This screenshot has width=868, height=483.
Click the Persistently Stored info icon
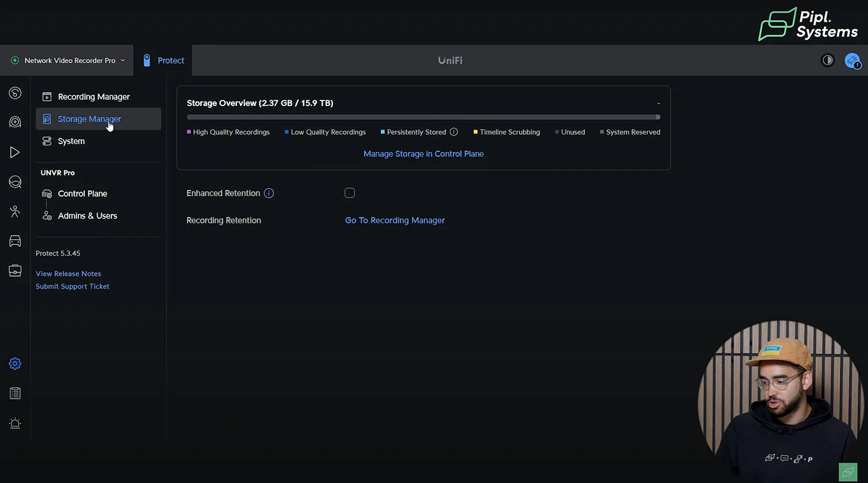454,132
